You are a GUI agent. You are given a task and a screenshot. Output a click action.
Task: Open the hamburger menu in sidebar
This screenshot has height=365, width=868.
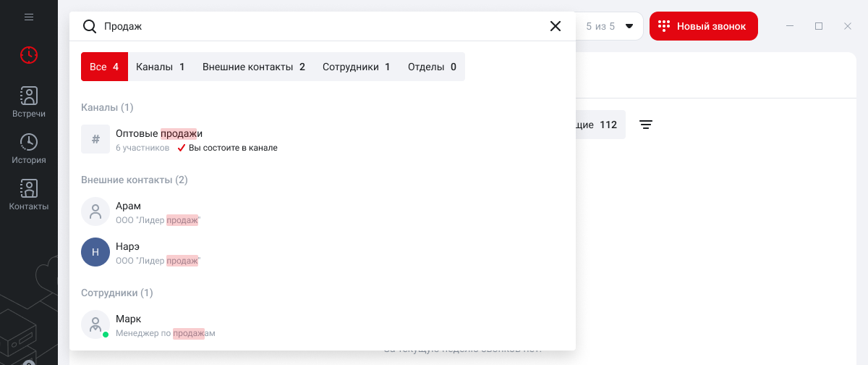29,17
